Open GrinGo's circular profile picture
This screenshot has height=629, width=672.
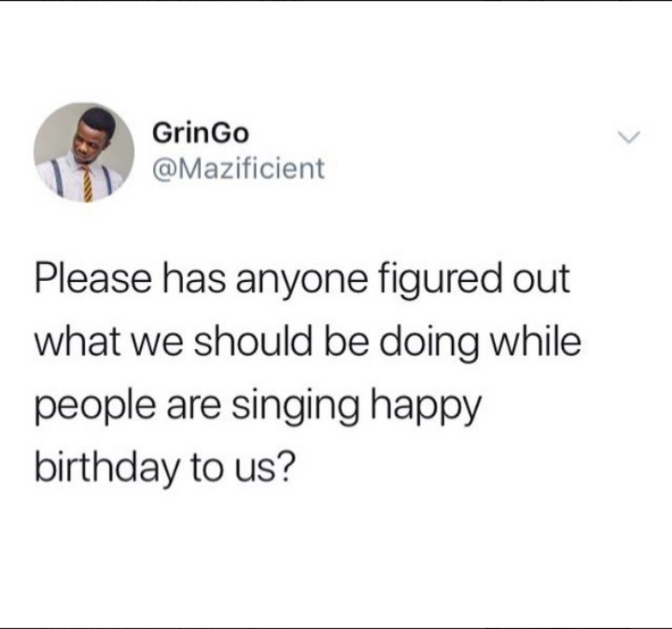(x=84, y=153)
